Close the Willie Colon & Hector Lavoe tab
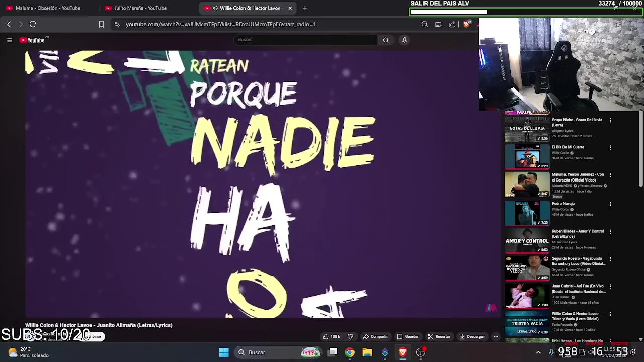644x362 pixels. 290,8
